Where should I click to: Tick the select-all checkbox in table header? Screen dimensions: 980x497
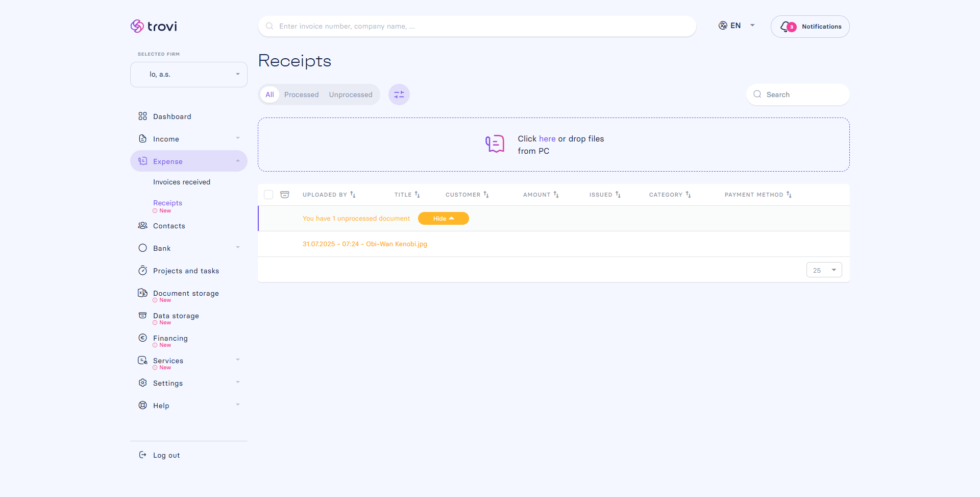coord(268,195)
